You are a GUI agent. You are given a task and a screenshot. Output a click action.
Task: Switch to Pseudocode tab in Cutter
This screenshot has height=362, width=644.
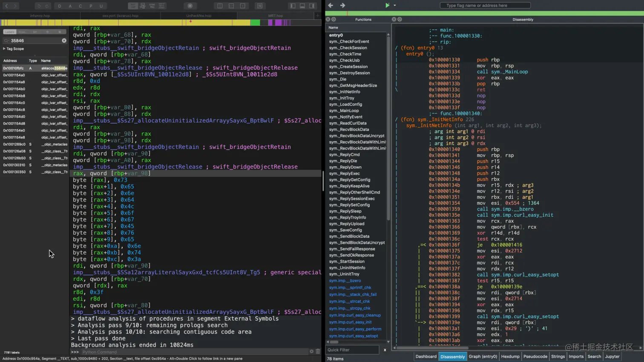pyautogui.click(x=535, y=356)
